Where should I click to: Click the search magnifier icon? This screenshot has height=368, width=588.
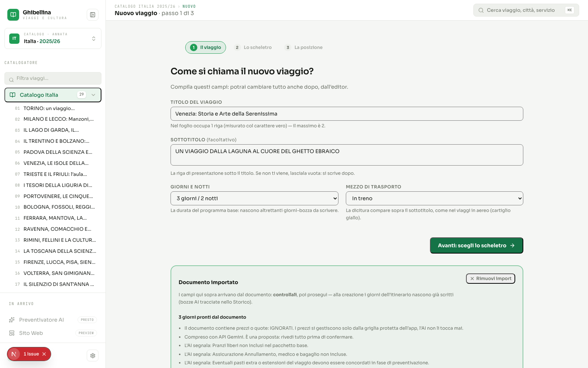point(481,10)
